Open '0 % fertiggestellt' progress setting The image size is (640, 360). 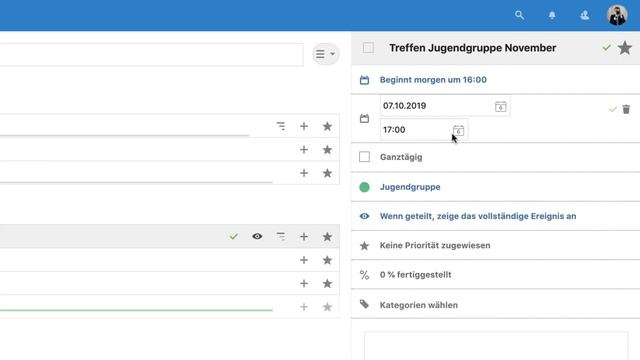416,275
